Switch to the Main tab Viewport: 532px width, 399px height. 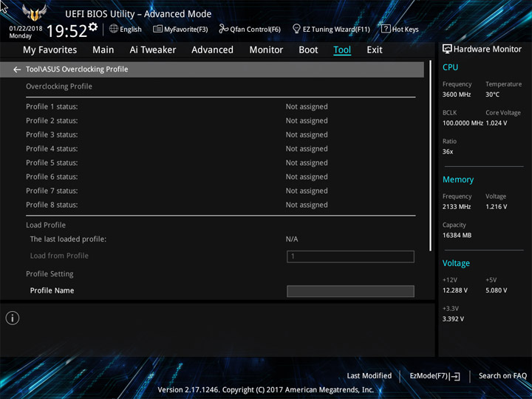click(x=103, y=50)
